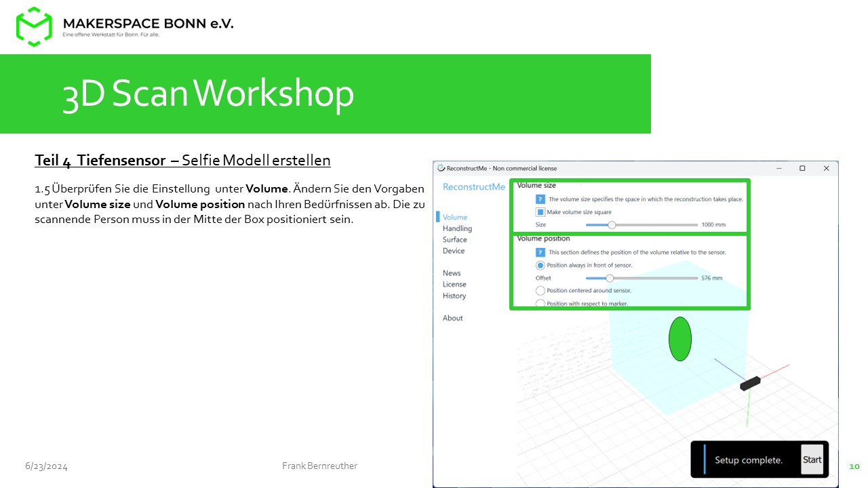This screenshot has height=488, width=868.
Task: Open the History page
Action: [454, 296]
